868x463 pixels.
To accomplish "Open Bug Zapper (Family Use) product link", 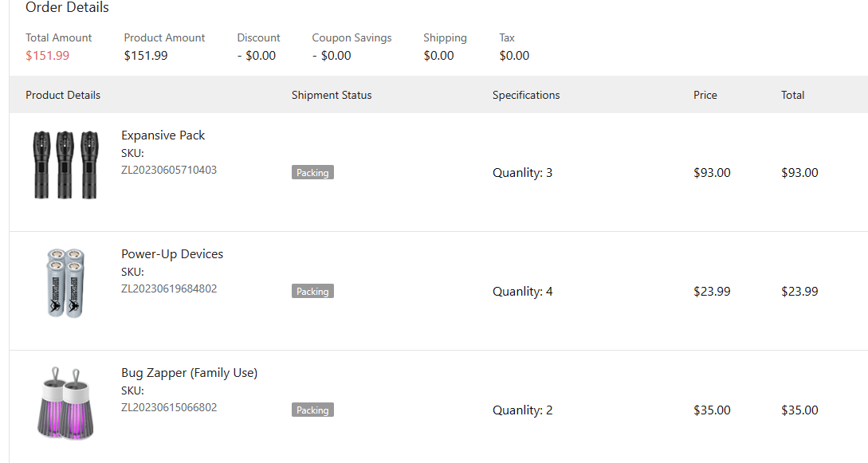I will 189,373.
